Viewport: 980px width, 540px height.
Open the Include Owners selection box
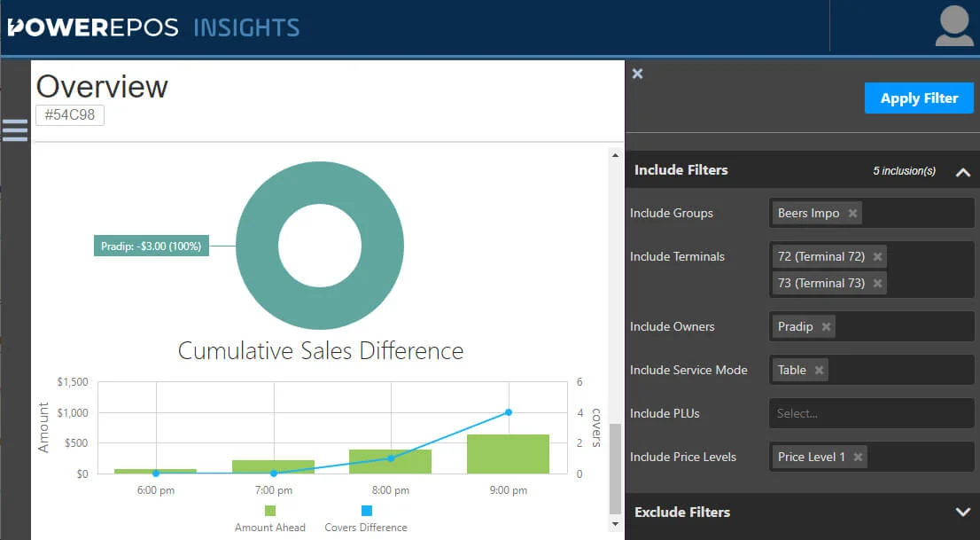pos(871,326)
